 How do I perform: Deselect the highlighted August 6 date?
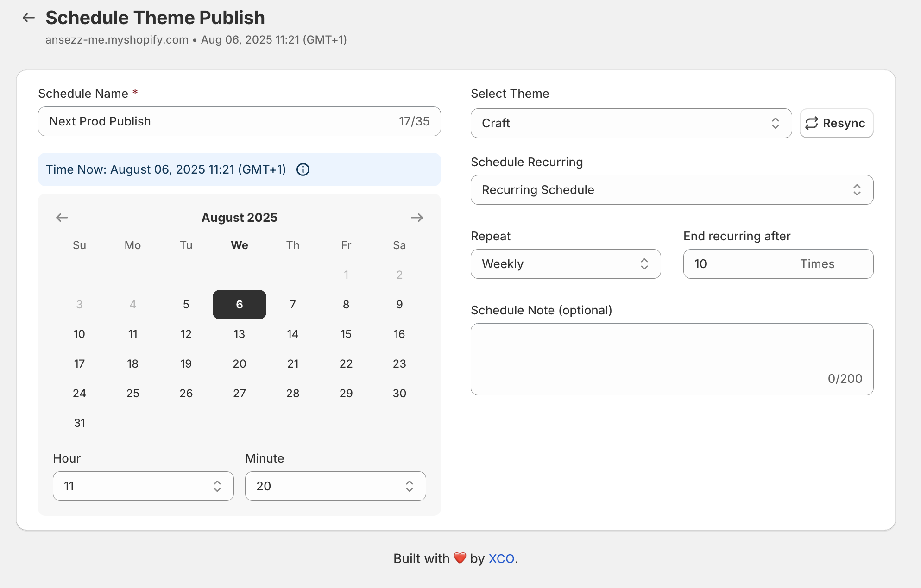[x=239, y=304]
